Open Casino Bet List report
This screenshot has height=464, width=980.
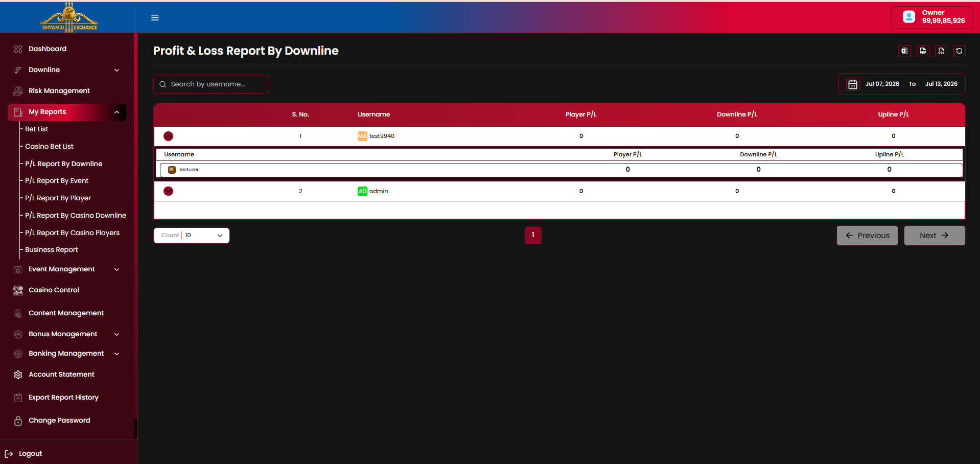click(x=49, y=147)
